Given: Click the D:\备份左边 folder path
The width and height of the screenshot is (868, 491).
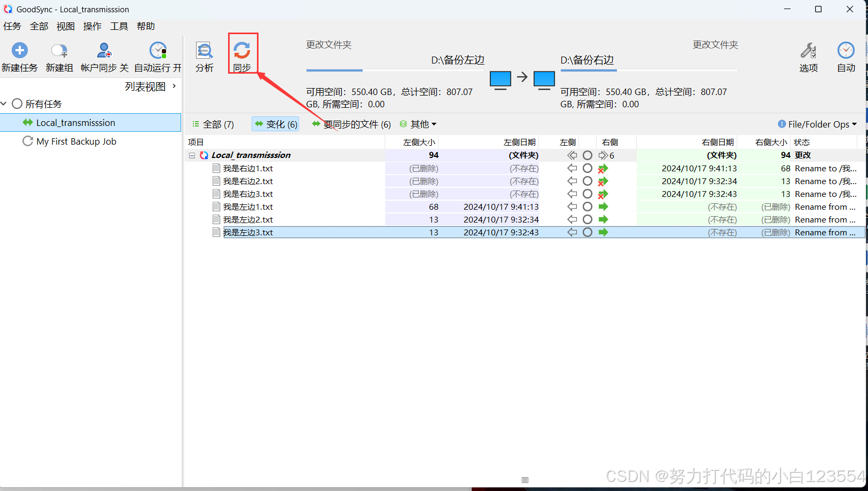Looking at the screenshot, I should click(458, 60).
